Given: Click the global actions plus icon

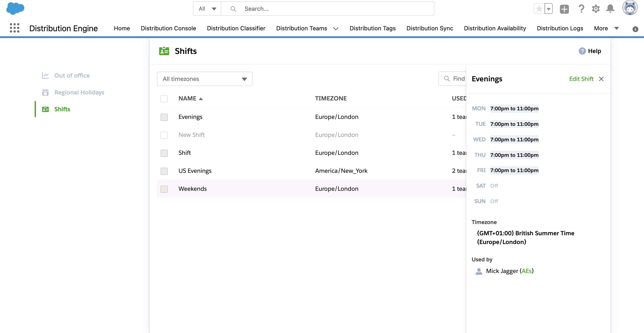Looking at the screenshot, I should 564,9.
